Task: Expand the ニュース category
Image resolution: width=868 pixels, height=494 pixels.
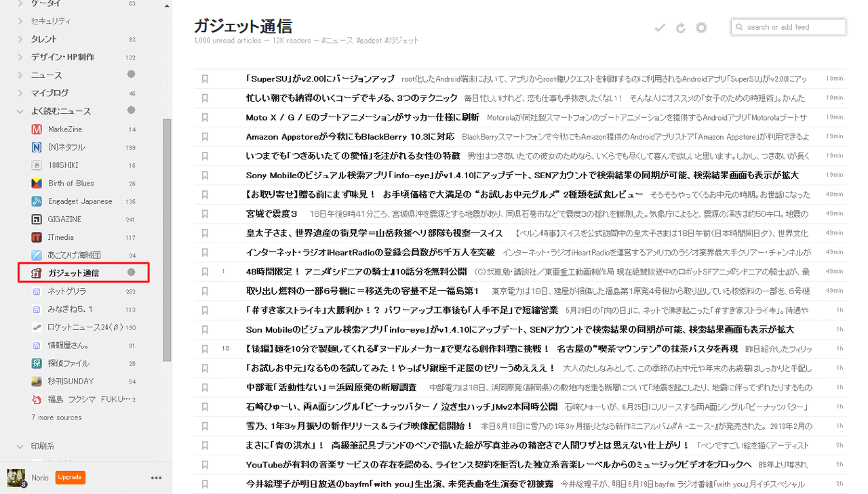Action: 20,75
